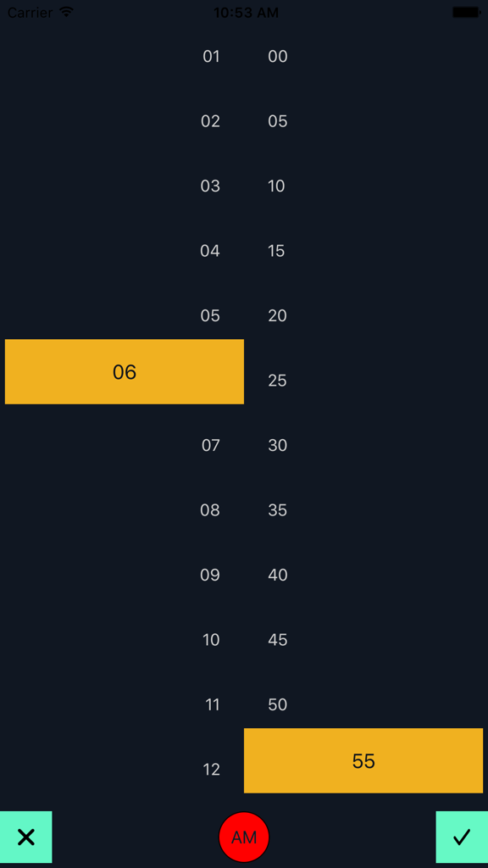Choose minute 30
Viewport: 488px width, 868px height.
[x=277, y=445]
